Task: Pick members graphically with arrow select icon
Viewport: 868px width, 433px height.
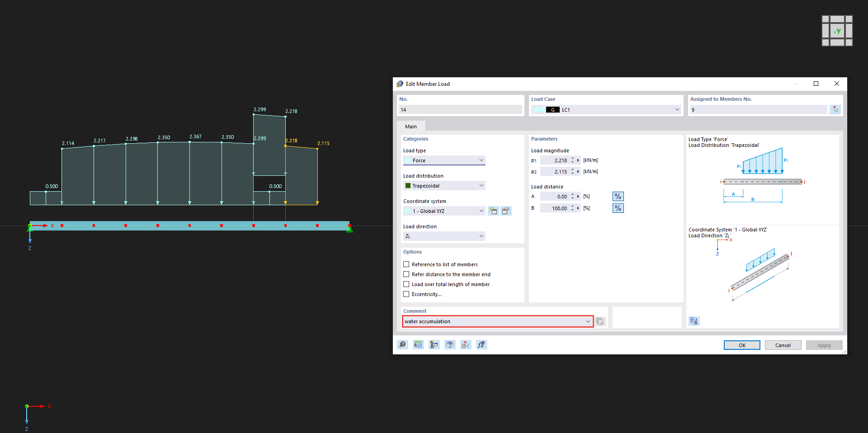Action: pos(835,109)
